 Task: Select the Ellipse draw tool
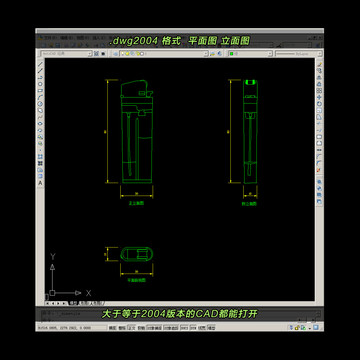point(40,123)
